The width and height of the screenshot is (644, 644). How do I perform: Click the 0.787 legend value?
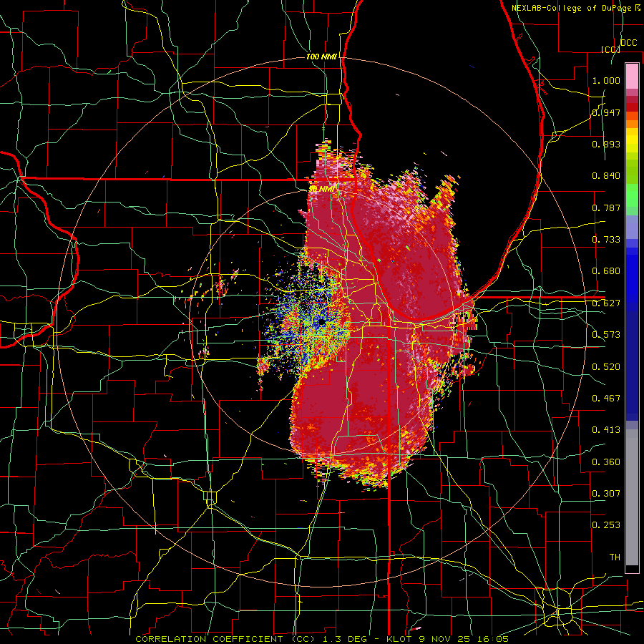[606, 208]
